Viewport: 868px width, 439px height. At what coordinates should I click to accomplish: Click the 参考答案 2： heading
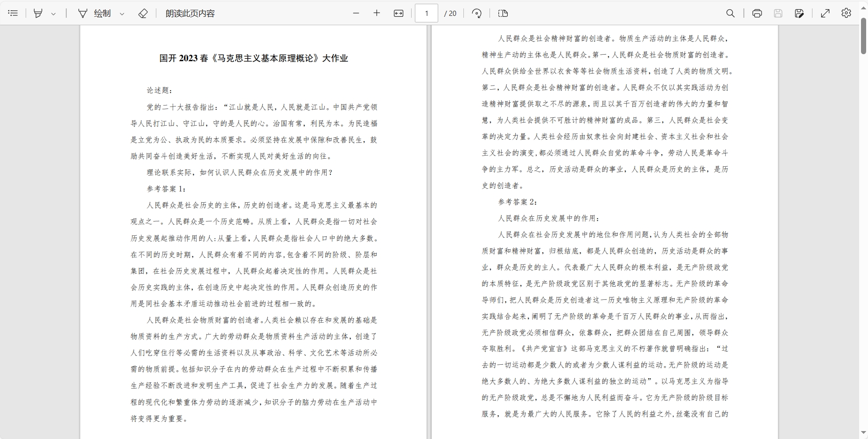[518, 202]
